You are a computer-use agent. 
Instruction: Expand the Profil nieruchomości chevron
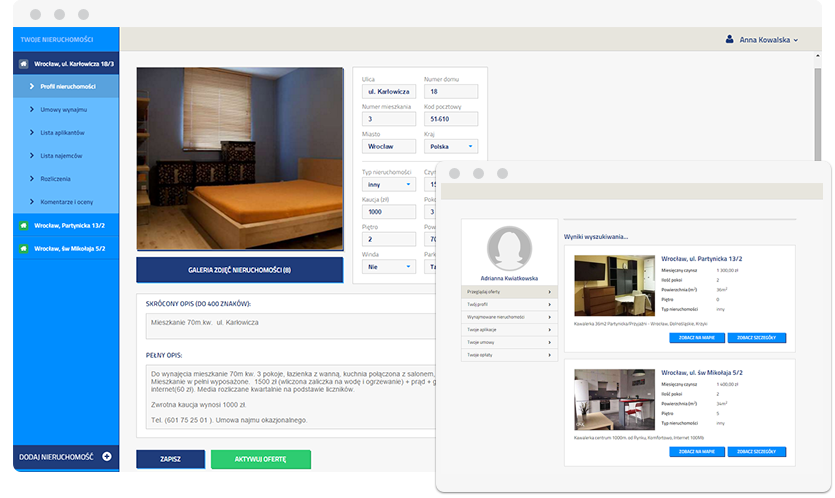(32, 86)
